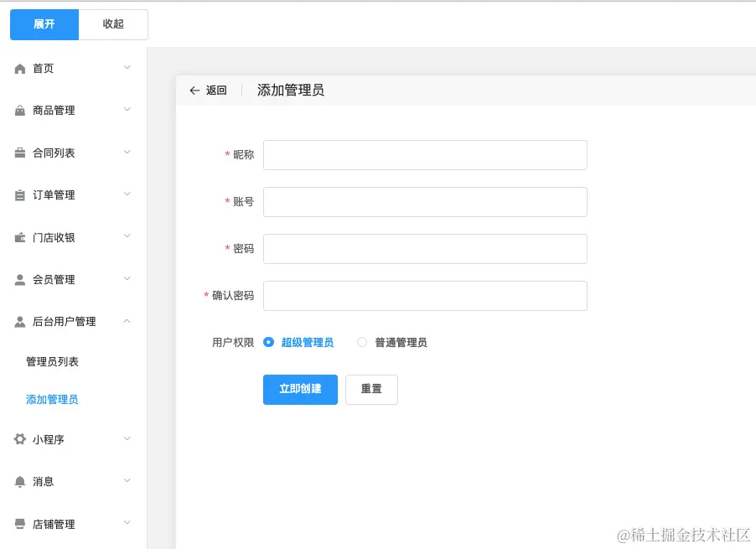The width and height of the screenshot is (756, 549).
Task: Click the 小程序 gear icon
Action: 20,439
